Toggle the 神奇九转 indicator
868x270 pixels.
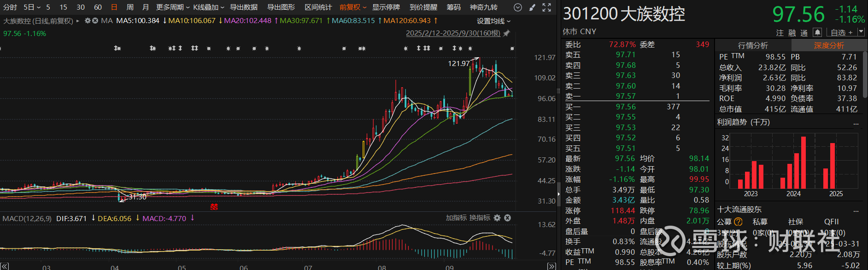pyautogui.click(x=483, y=7)
